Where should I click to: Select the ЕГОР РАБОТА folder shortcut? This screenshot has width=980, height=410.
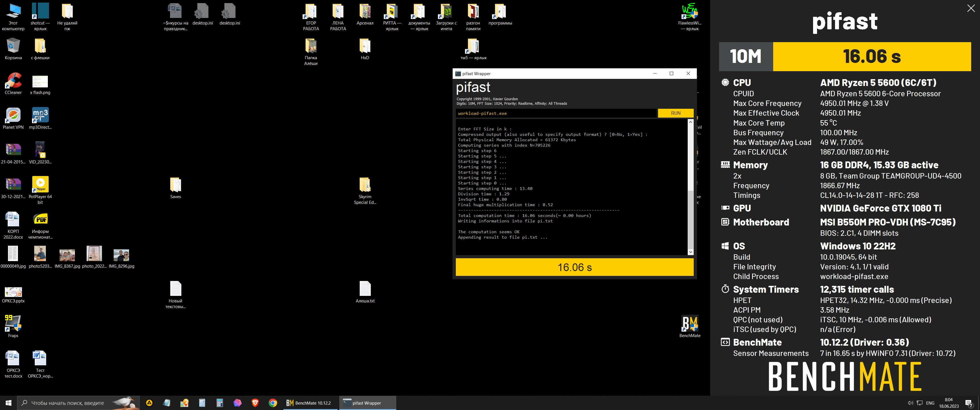pyautogui.click(x=311, y=17)
